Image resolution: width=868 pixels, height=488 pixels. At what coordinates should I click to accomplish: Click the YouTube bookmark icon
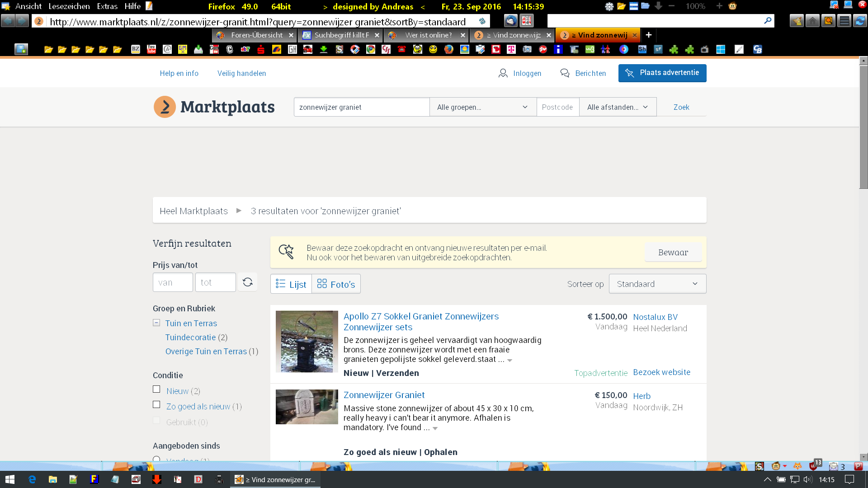click(x=151, y=49)
